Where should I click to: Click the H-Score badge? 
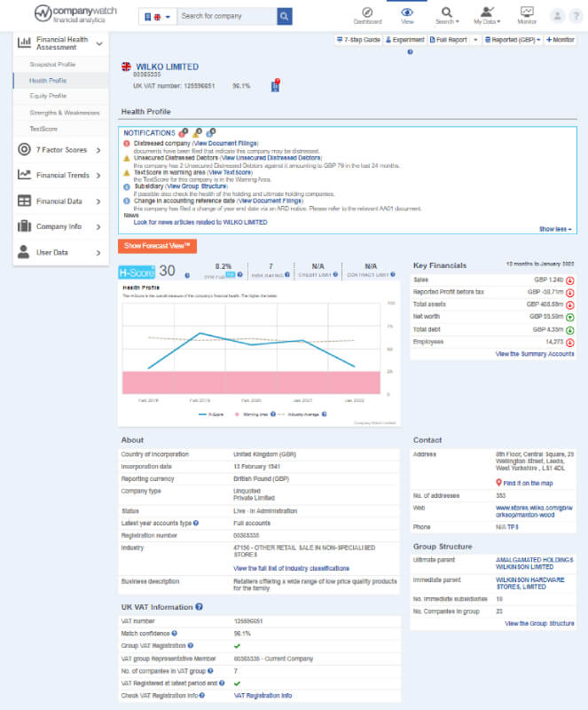pyautogui.click(x=137, y=272)
